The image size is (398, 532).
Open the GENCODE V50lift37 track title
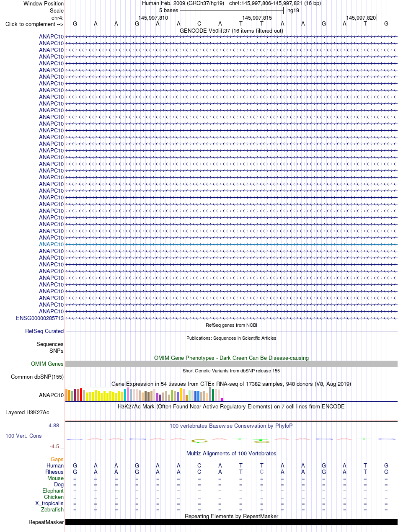231,31
